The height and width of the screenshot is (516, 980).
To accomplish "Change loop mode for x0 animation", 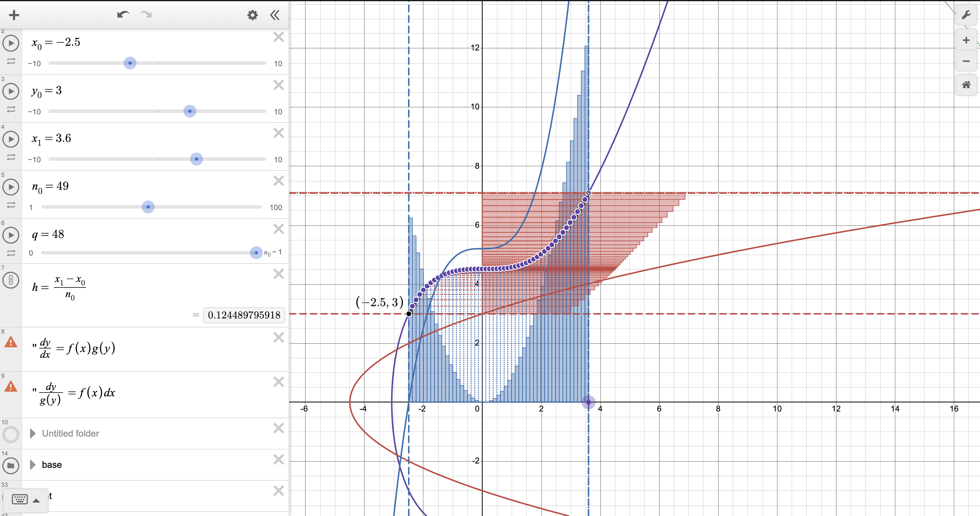I will pyautogui.click(x=11, y=61).
